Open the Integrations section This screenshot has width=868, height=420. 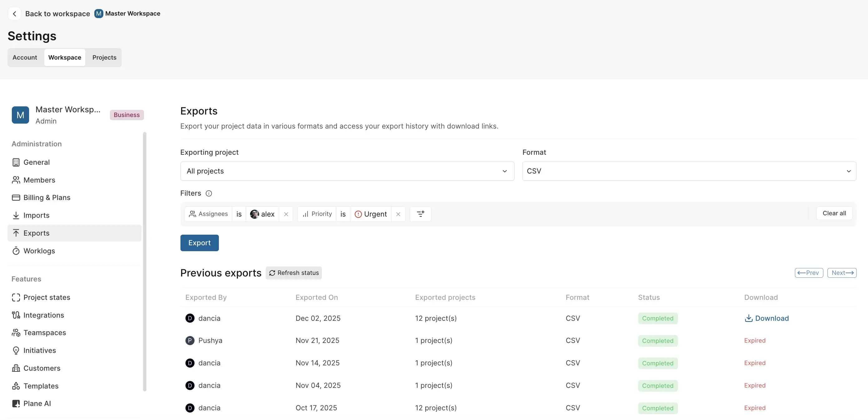coord(44,315)
